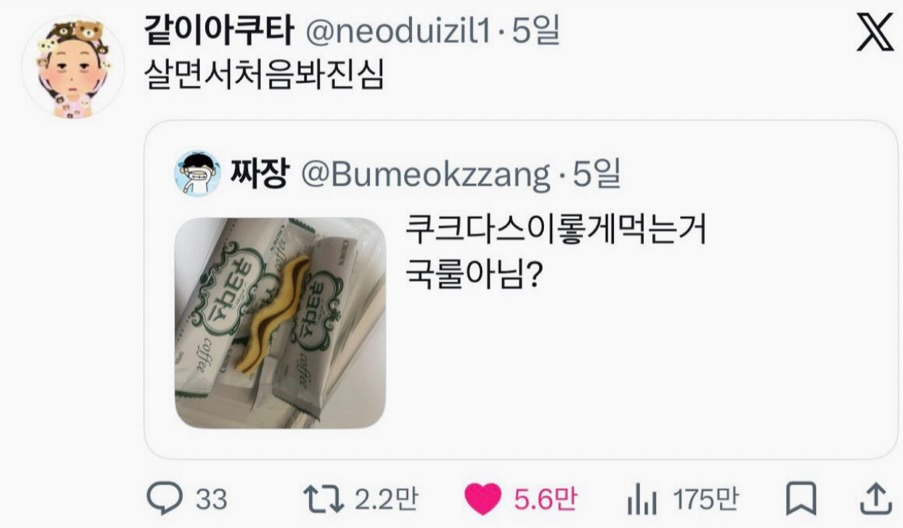Open the 같이아쿠타 display name
The height and width of the screenshot is (528, 903).
[x=219, y=30]
